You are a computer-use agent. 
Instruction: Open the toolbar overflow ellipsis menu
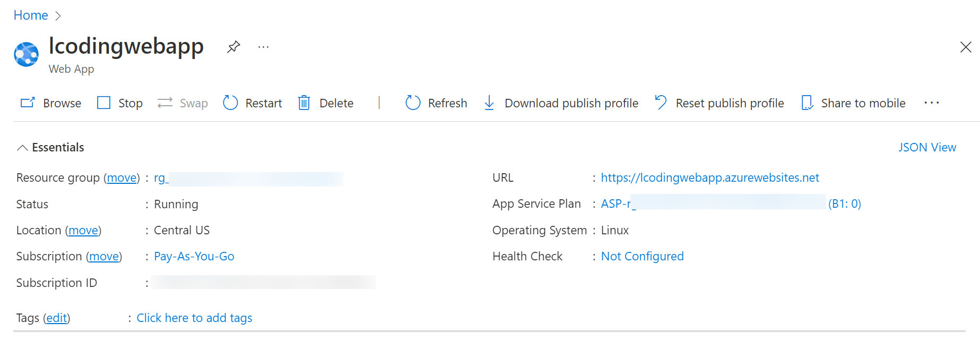pyautogui.click(x=932, y=103)
